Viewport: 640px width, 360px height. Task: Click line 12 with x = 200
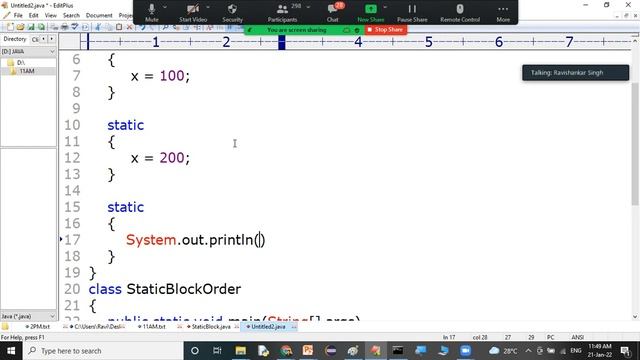[x=160, y=158]
